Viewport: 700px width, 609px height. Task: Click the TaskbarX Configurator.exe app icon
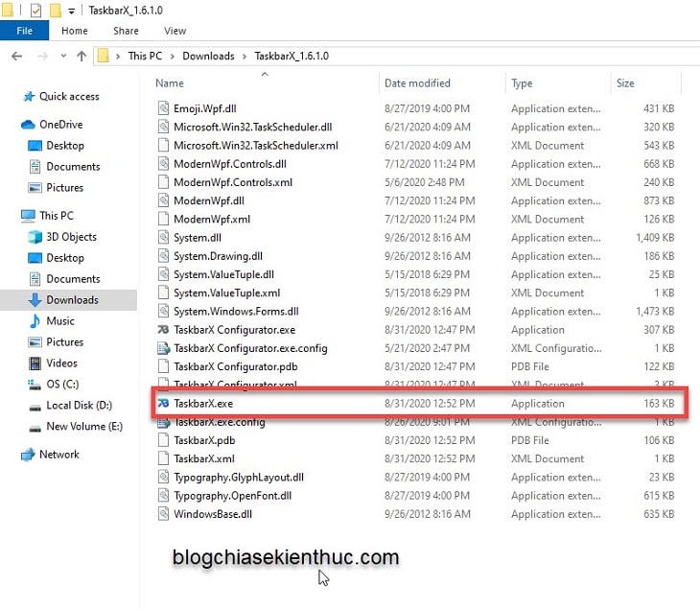(163, 330)
